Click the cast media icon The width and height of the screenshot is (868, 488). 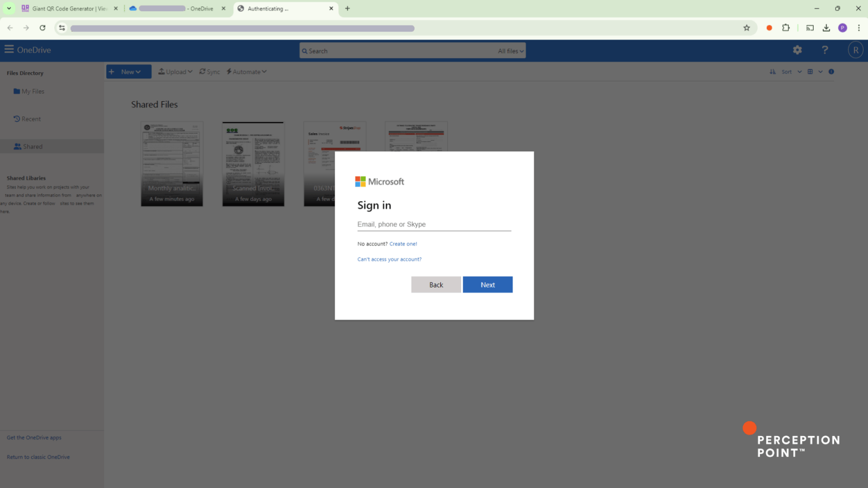810,28
